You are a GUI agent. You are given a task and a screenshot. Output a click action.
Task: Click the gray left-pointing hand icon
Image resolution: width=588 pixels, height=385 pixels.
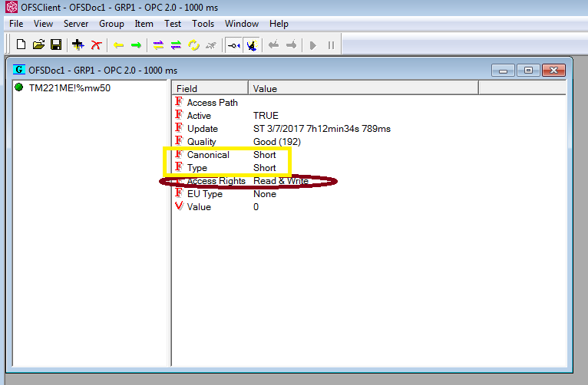coord(274,45)
